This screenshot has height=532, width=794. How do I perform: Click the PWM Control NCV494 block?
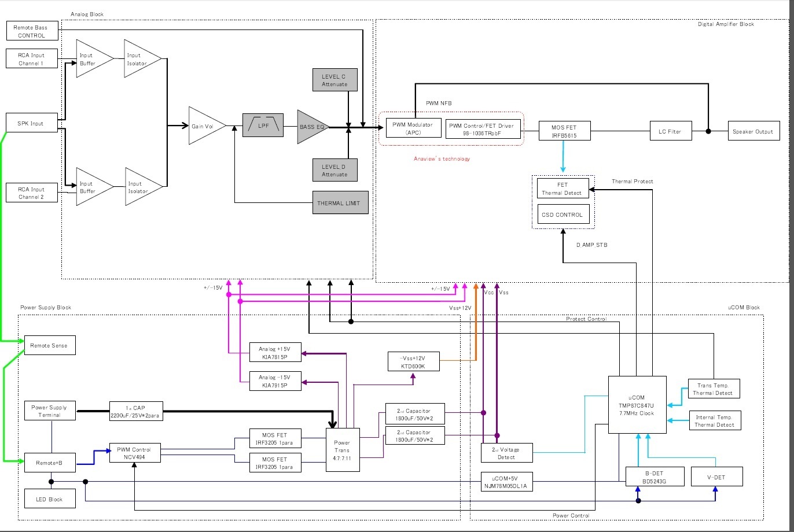point(134,453)
